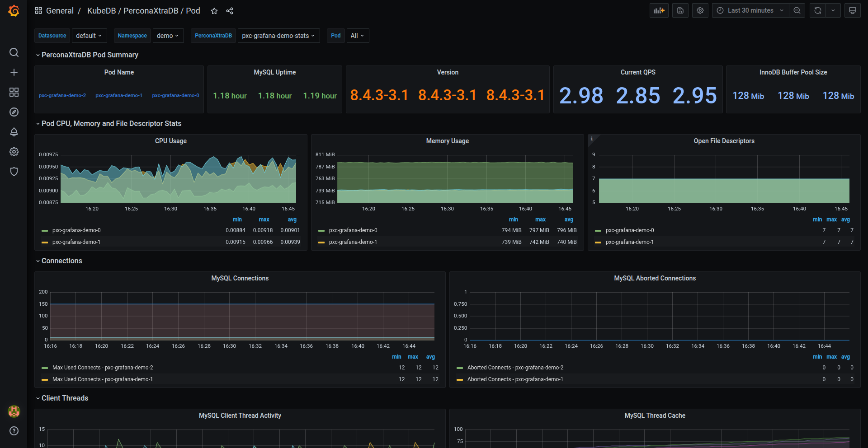Toggle pxc-grafana-demo-0 in Open File Descriptors legend

630,230
